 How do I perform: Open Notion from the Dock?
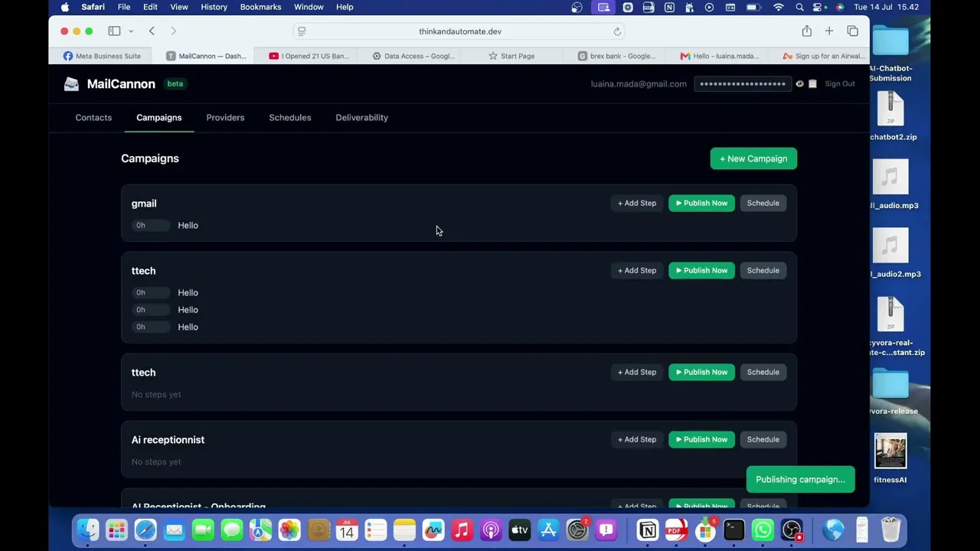647,530
